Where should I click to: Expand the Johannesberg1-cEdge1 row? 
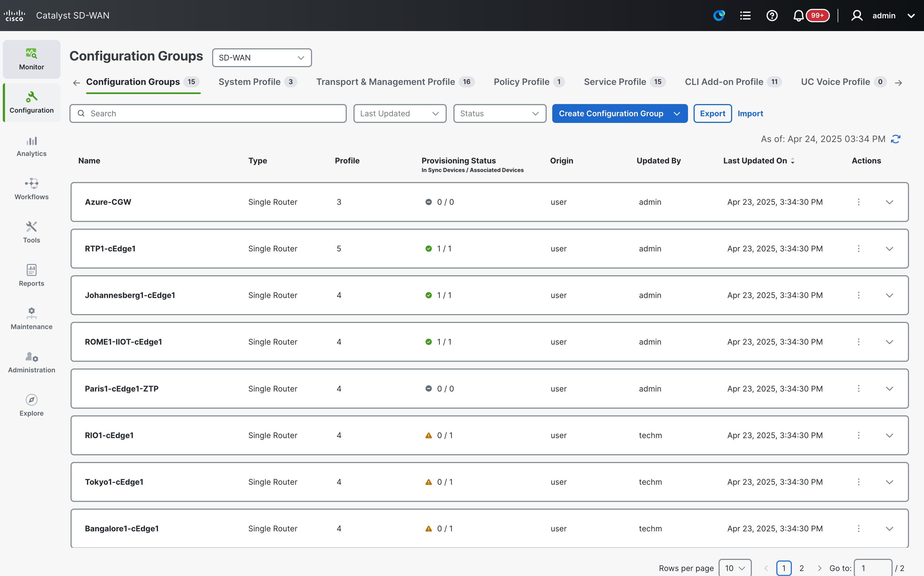[x=889, y=295]
